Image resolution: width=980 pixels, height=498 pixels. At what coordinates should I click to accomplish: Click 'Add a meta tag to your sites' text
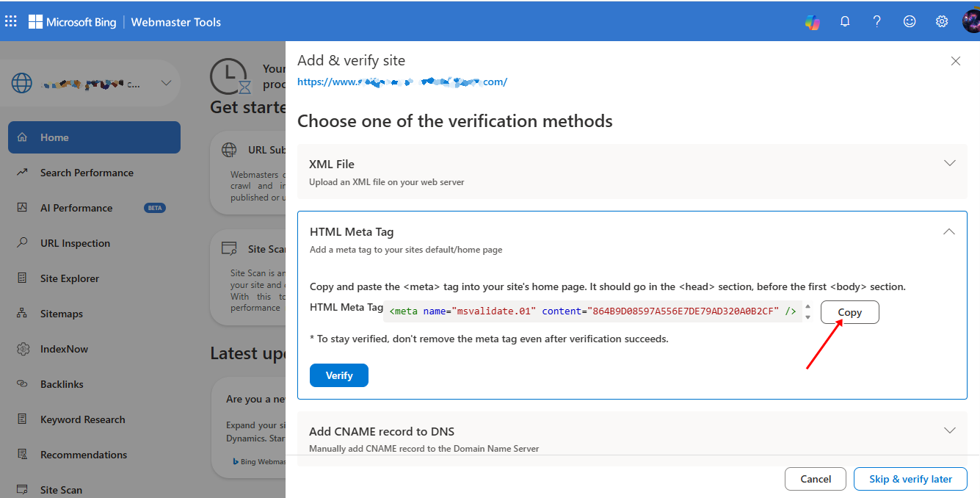406,250
